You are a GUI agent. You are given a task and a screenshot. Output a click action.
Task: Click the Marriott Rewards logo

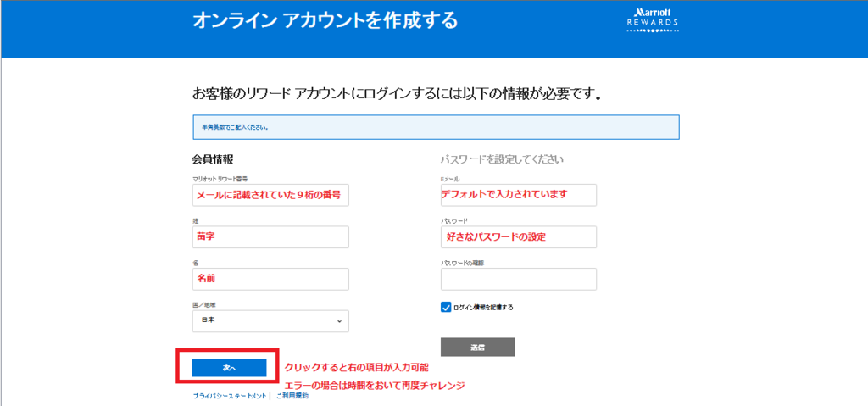[653, 21]
